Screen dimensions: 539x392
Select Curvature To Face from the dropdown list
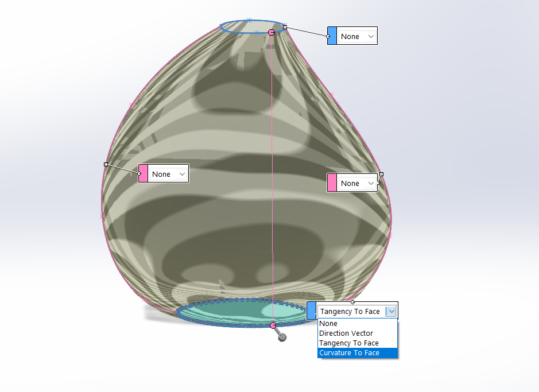[x=349, y=353]
